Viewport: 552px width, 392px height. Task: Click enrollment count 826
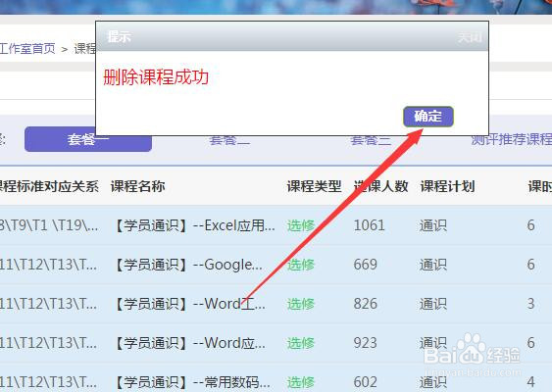pos(366,304)
